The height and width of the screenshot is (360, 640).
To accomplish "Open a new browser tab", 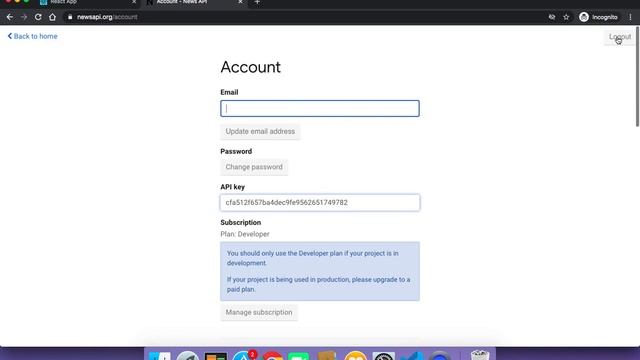I will [x=257, y=2].
